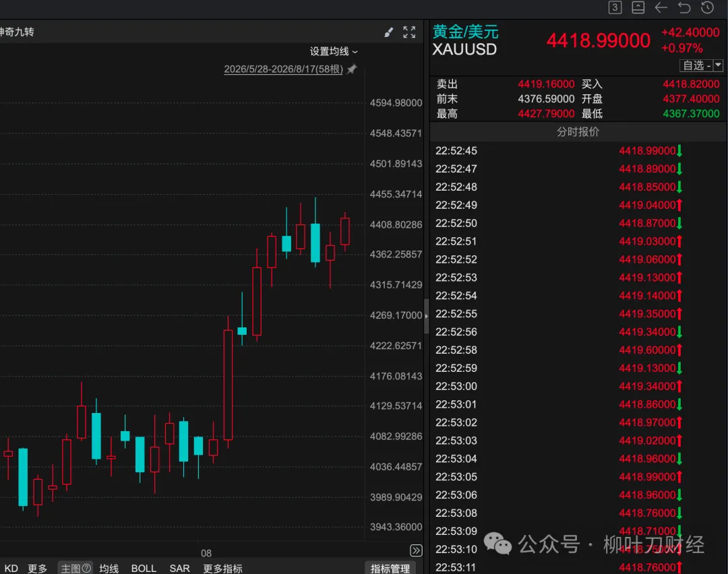728x574 pixels.
Task: Open 设置均线 moving average dropdown
Action: click(334, 51)
